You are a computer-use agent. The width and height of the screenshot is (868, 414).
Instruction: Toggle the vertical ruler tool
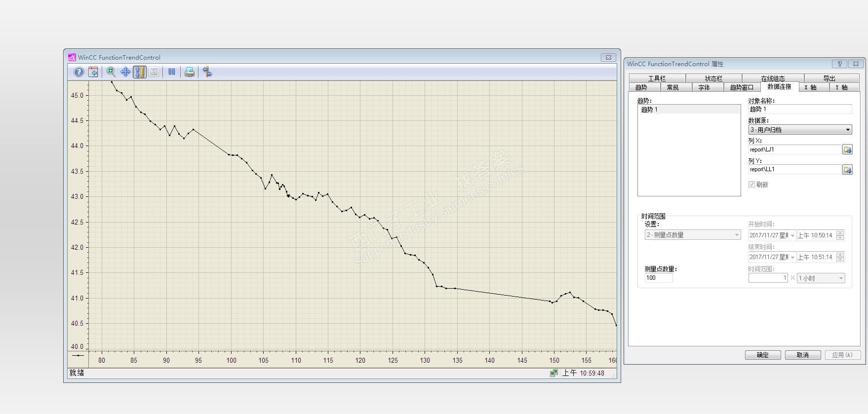[x=140, y=72]
